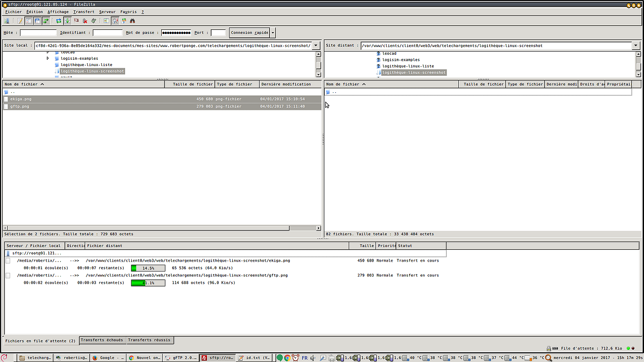Toggle the transfer queue display icon
The width and height of the screenshot is (644, 362).
point(46,21)
